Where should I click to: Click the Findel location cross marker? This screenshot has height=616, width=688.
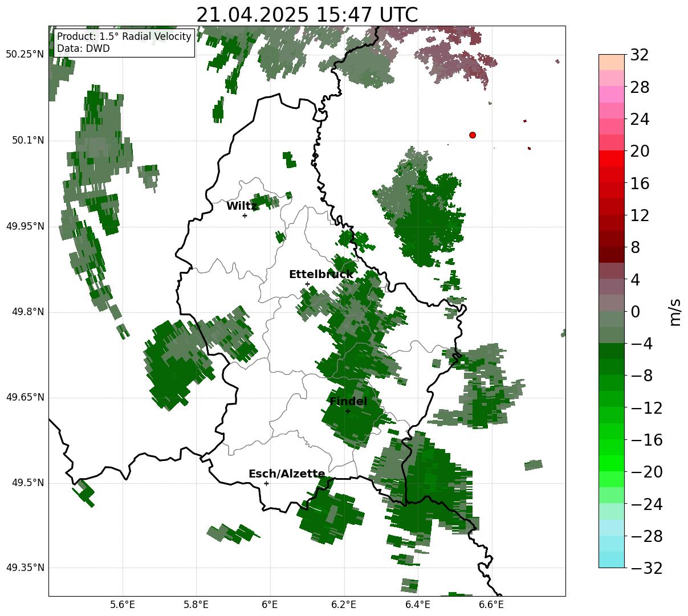(348, 411)
